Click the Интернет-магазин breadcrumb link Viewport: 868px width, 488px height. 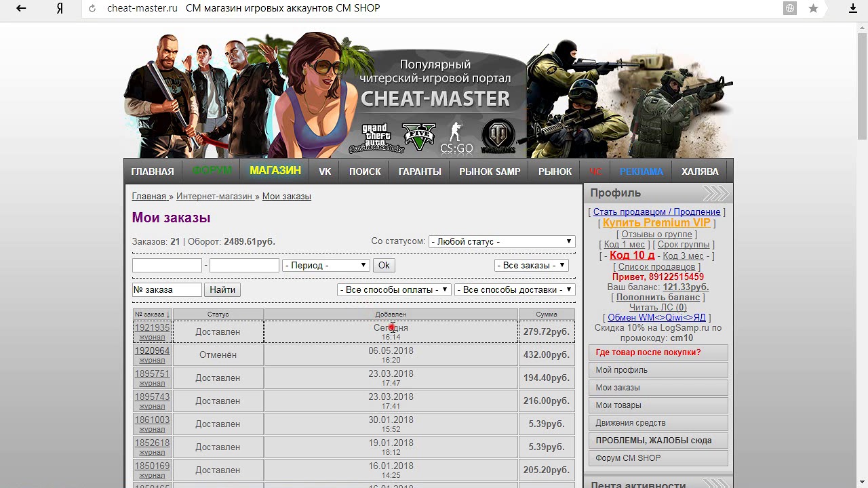point(214,196)
